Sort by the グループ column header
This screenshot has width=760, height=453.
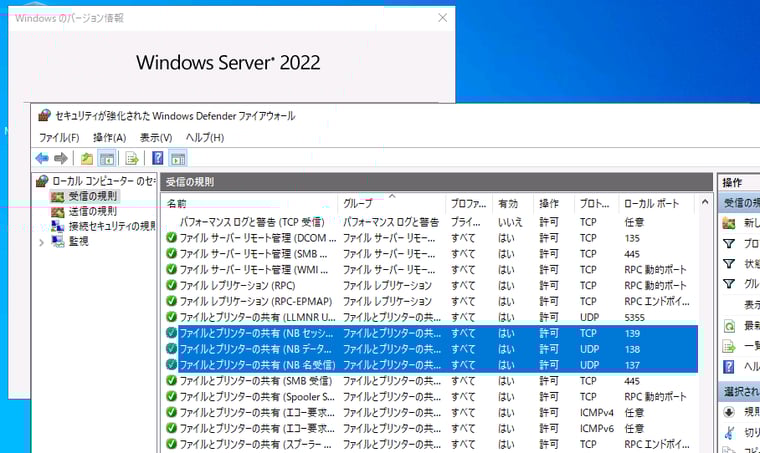392,203
